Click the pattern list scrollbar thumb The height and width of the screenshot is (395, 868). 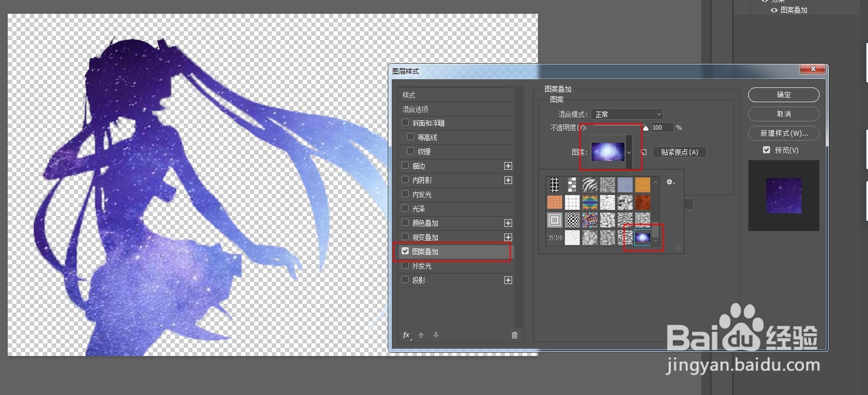click(655, 229)
